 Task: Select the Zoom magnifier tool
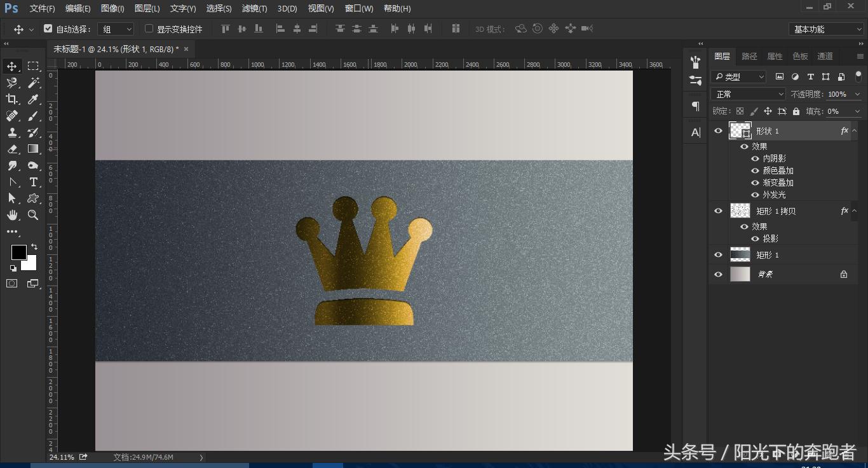[x=33, y=216]
